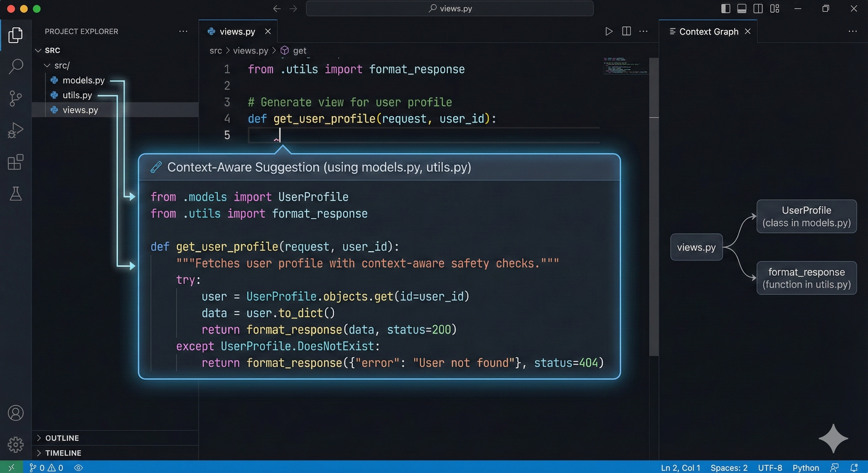Image resolution: width=868 pixels, height=473 pixels.
Task: Switch to the Context Graph tab
Action: pos(708,31)
